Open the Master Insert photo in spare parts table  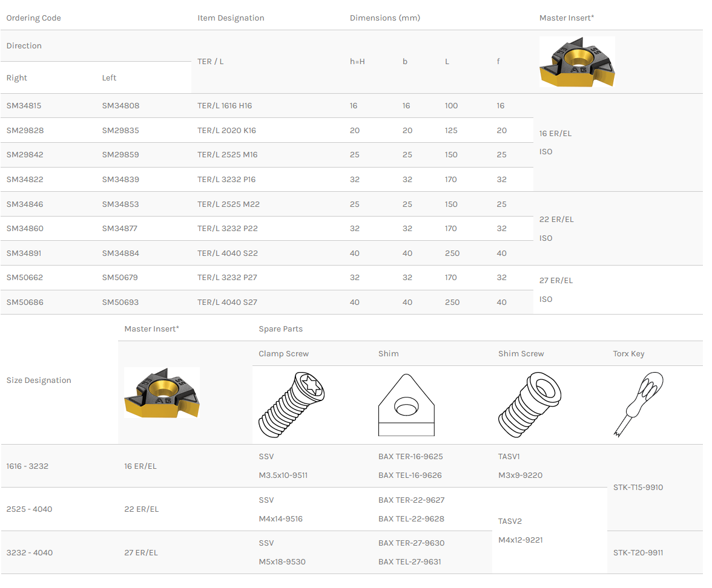click(x=162, y=393)
